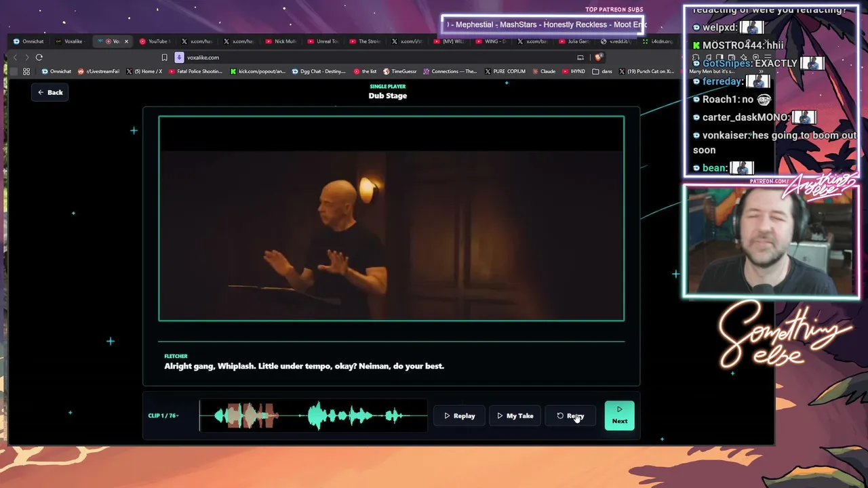This screenshot has height=488, width=868.
Task: Open the kick.com/popout bookmark
Action: (258, 71)
